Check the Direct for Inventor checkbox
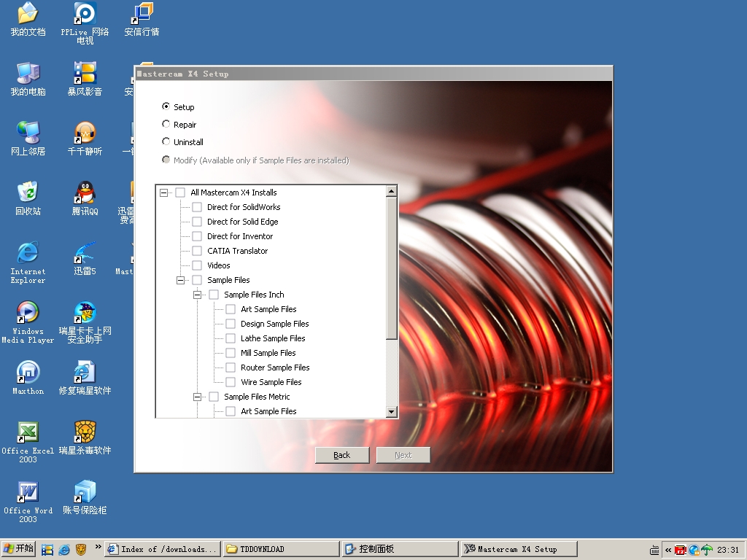The image size is (747, 560). (x=197, y=236)
